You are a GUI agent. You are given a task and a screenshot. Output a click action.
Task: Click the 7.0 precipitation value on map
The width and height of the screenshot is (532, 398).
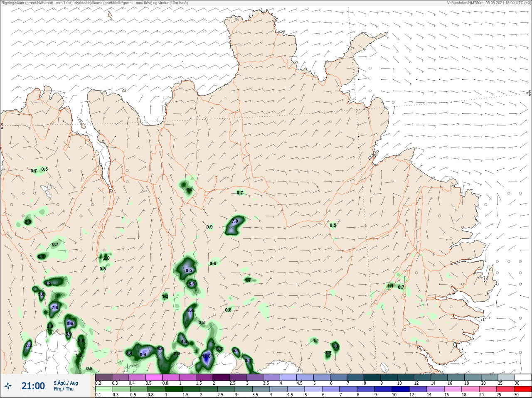235,221
